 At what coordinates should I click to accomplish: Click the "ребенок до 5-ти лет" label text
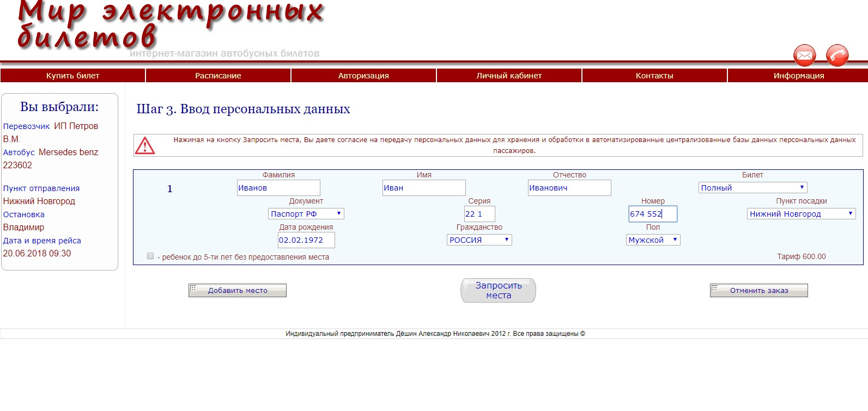pos(243,257)
